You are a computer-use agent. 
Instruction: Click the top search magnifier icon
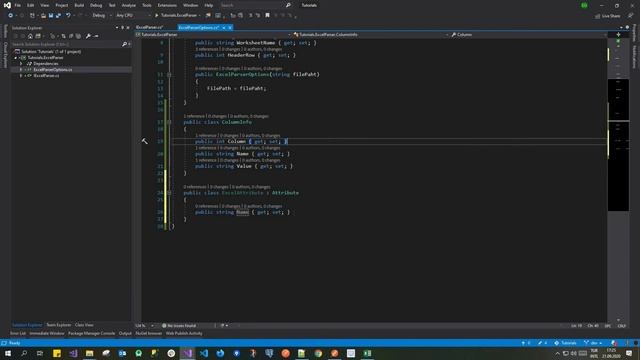288,5
